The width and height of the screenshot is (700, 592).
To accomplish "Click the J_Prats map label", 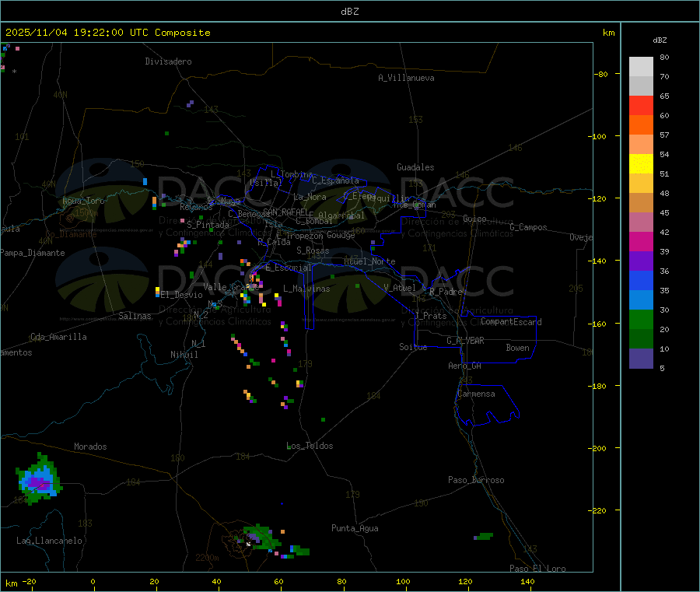I will coord(430,316).
